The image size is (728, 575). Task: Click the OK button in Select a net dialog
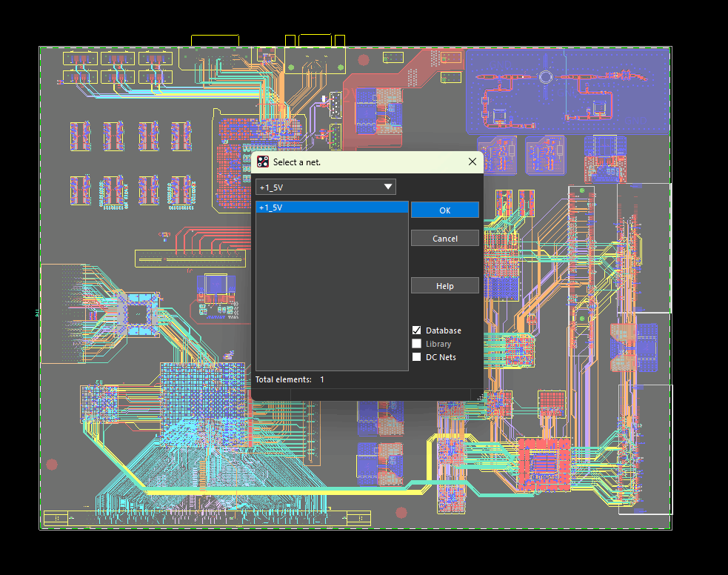tap(445, 210)
